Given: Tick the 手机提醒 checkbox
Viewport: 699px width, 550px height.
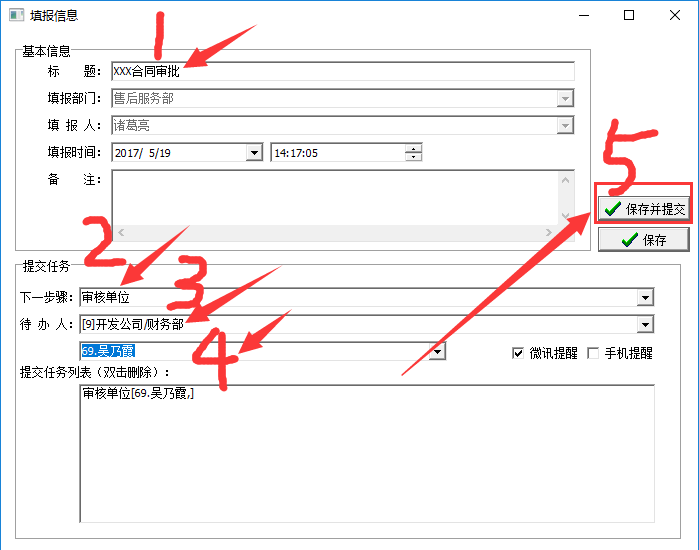Looking at the screenshot, I should 593,353.
